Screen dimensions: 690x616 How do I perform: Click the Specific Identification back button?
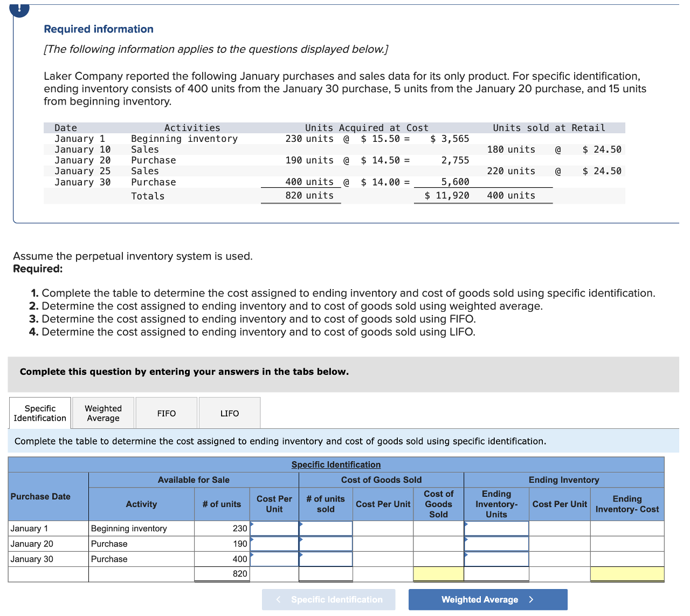(x=328, y=599)
